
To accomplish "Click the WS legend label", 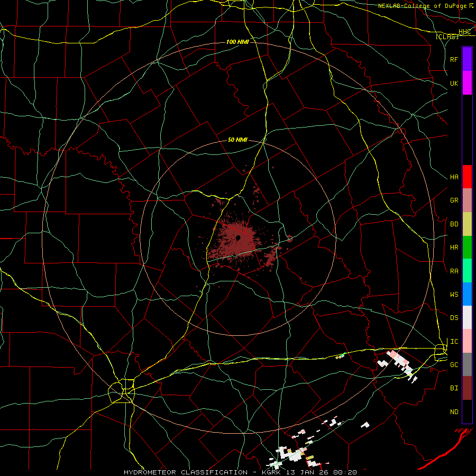I will (454, 294).
